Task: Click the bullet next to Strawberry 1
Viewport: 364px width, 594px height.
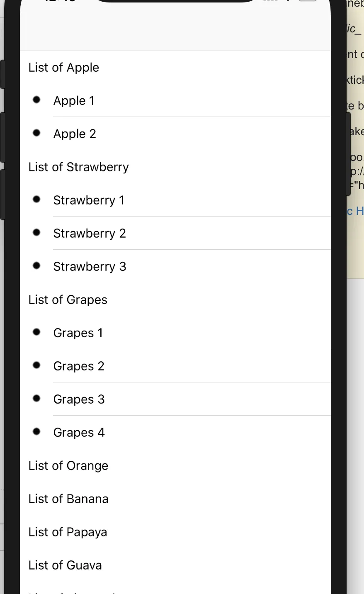Action: (36, 199)
